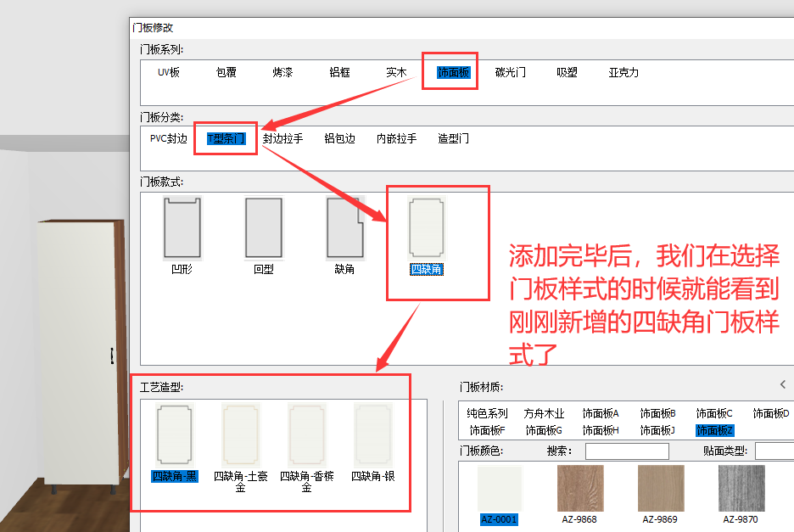Select the 饰面板G material group
This screenshot has width=794, height=532.
coord(544,431)
